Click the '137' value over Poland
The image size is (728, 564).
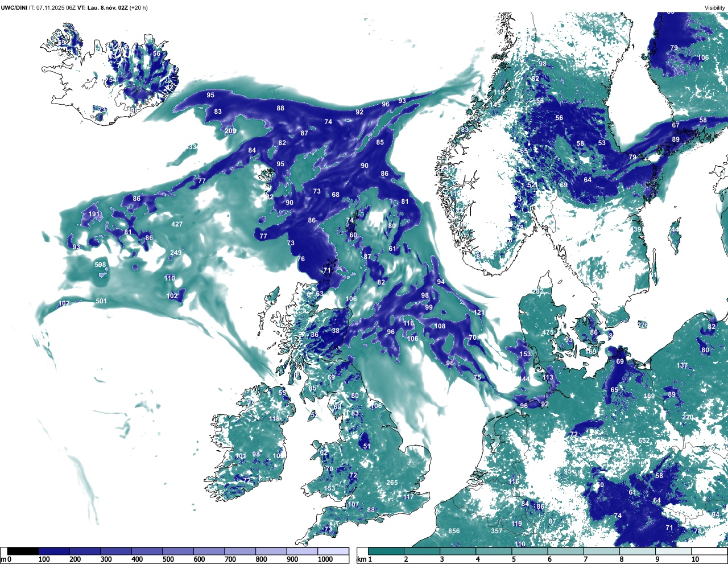click(682, 365)
